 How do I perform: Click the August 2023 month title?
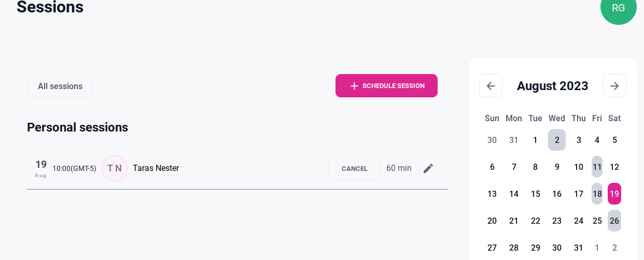pos(552,86)
